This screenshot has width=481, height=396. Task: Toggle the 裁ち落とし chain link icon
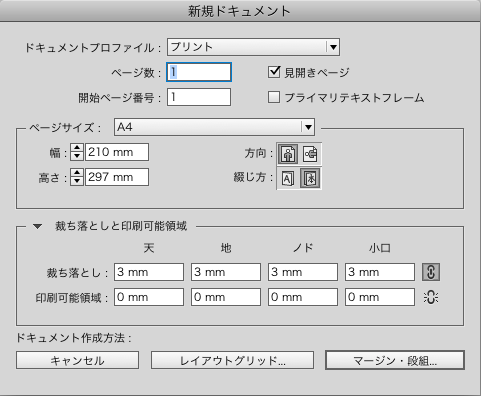(431, 272)
